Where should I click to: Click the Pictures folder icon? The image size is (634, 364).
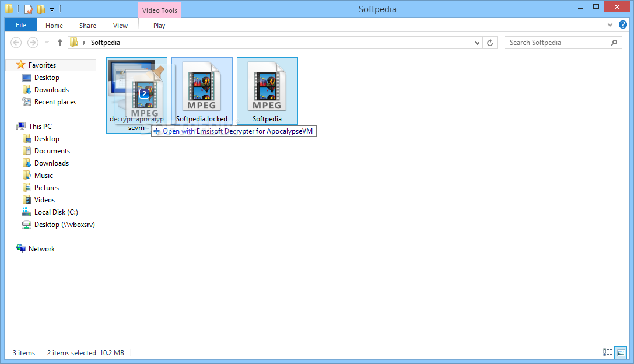[27, 188]
